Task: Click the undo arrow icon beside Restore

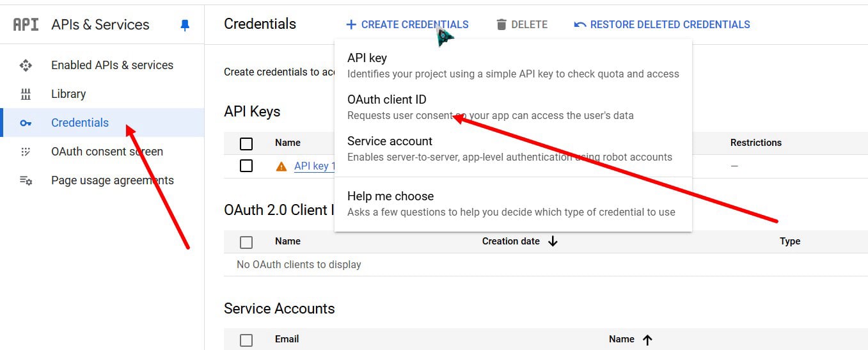Action: (x=580, y=25)
